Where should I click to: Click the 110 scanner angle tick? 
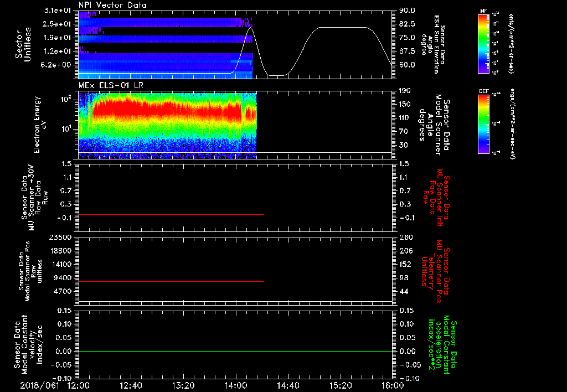pyautogui.click(x=405, y=118)
